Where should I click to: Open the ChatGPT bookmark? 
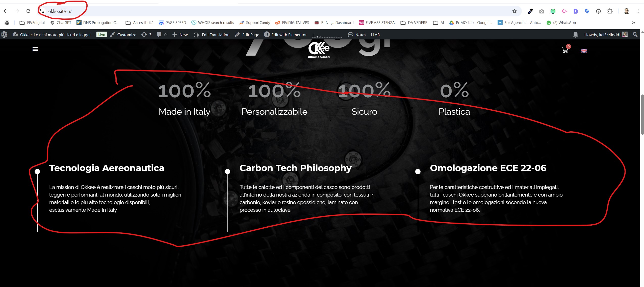click(61, 23)
